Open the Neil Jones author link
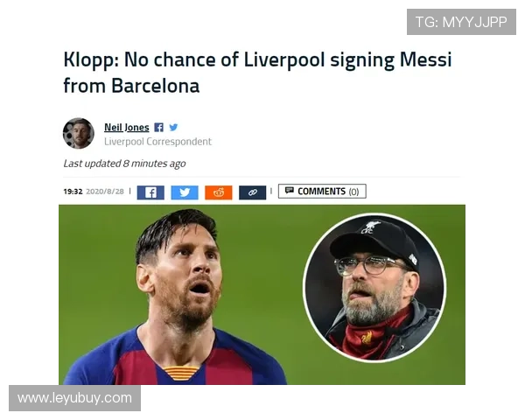 [x=127, y=127]
